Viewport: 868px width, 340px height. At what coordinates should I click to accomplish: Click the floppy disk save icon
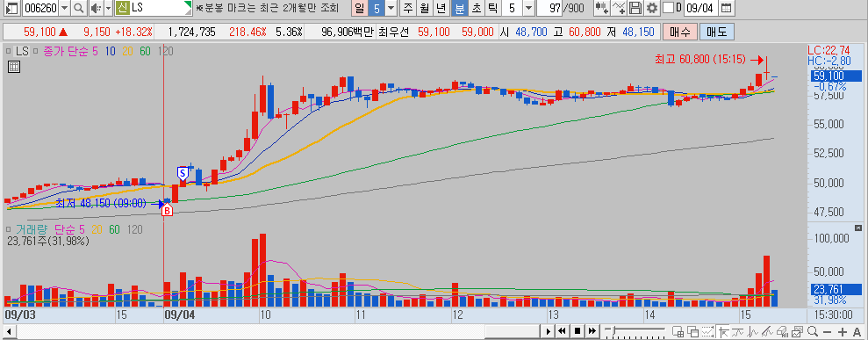click(636, 8)
